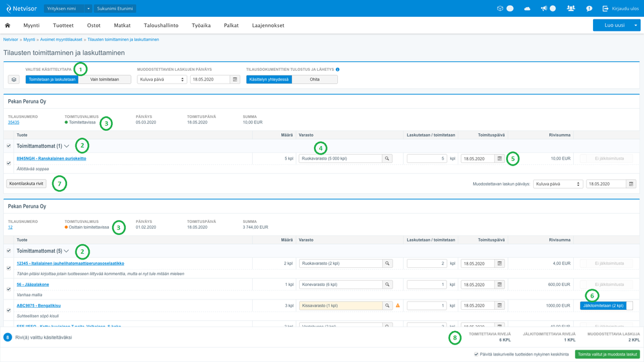Image resolution: width=644 pixels, height=362 pixels.
Task: Search warehouse for Ranskalainen purjokeitto row
Action: pyautogui.click(x=387, y=158)
